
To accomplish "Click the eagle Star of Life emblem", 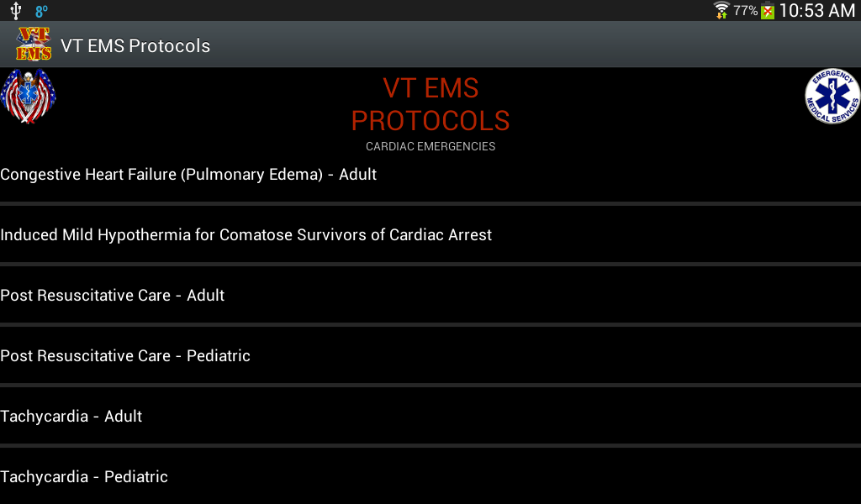I will pos(28,96).
